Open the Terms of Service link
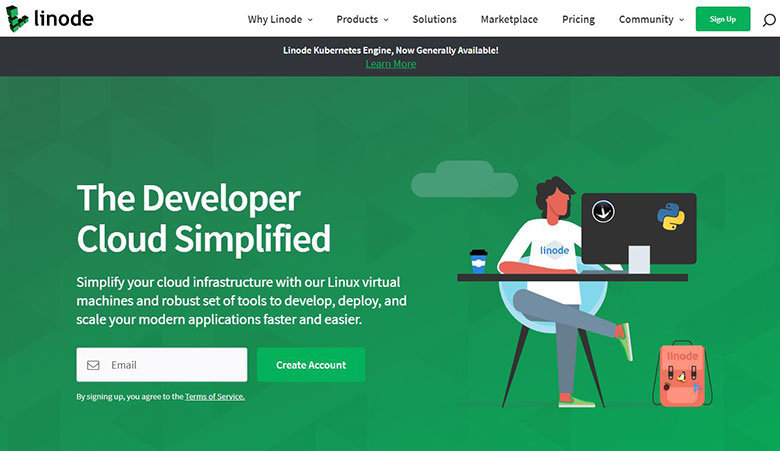Viewport: 780px width, 451px height. click(x=214, y=397)
